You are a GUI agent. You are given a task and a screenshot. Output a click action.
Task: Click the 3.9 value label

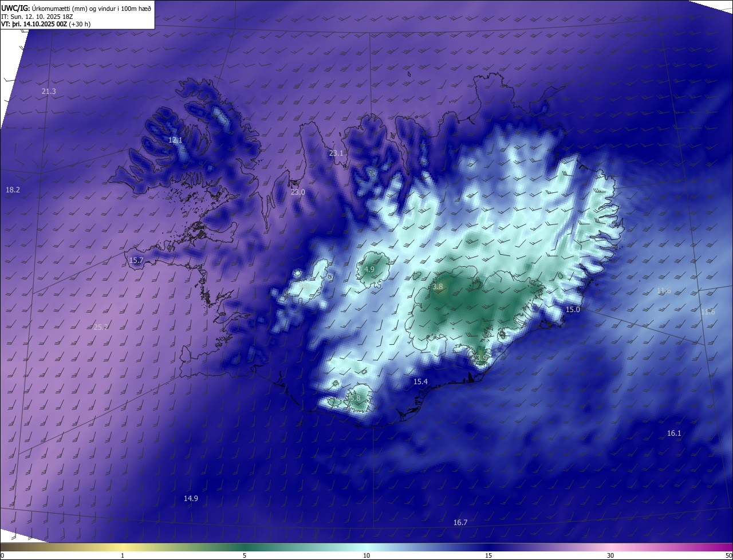click(x=482, y=358)
